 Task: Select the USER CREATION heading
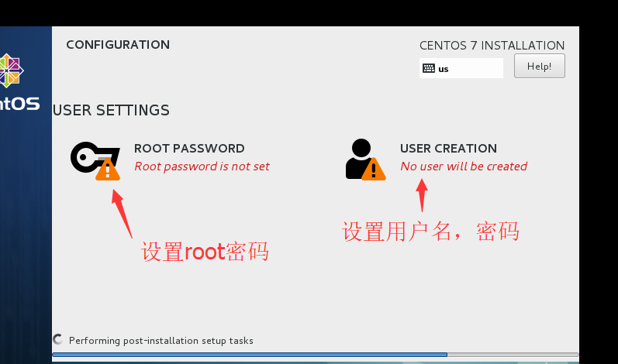448,149
